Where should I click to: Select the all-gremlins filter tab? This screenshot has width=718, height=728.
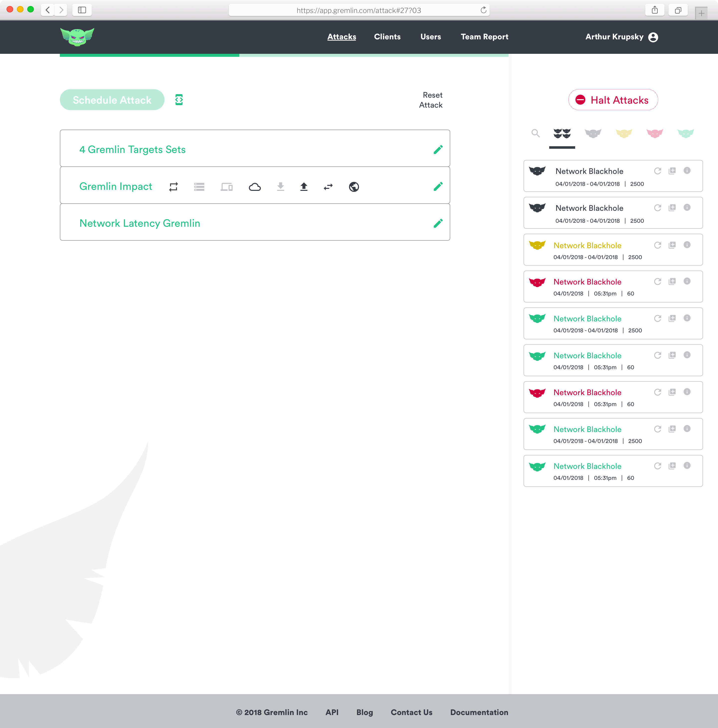562,133
